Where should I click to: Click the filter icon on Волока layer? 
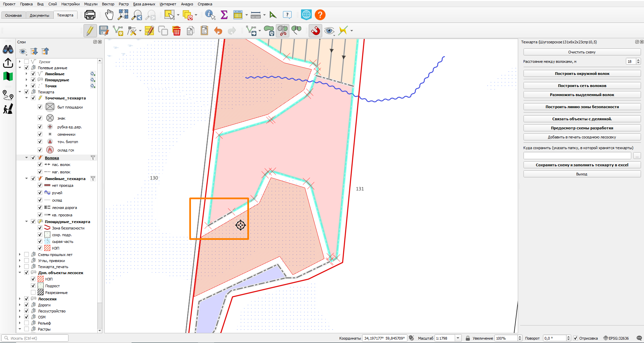pyautogui.click(x=93, y=158)
